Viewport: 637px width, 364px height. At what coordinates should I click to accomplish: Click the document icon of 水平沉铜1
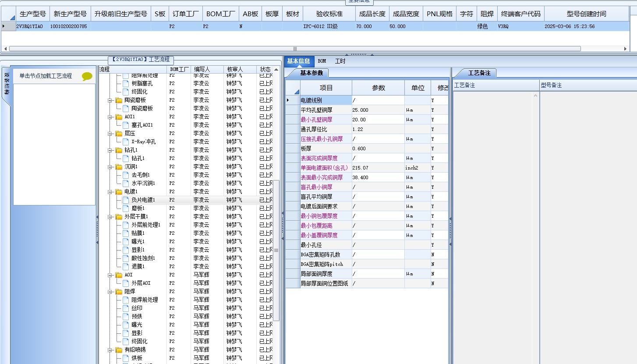click(126, 184)
